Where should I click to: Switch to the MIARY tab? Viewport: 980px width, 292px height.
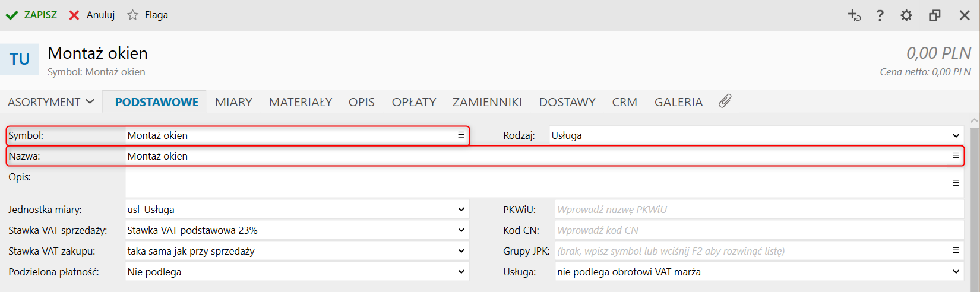[233, 102]
